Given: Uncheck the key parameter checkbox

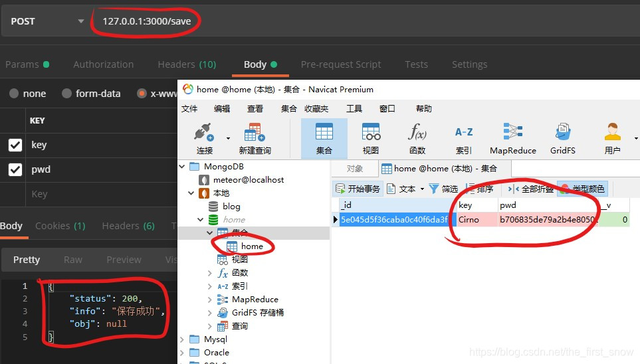Looking at the screenshot, I should pos(15,145).
